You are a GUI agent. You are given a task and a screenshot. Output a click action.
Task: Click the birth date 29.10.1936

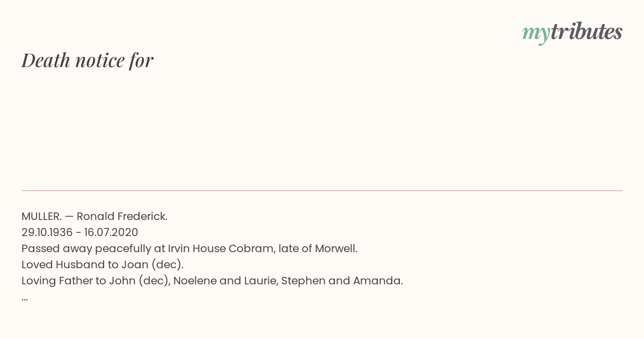tap(47, 232)
